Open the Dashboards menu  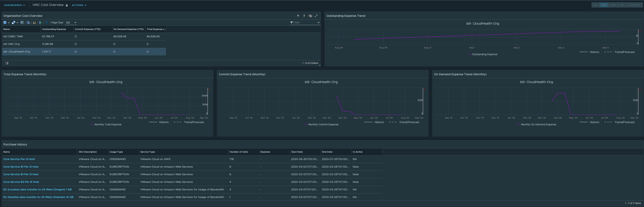pyautogui.click(x=15, y=5)
